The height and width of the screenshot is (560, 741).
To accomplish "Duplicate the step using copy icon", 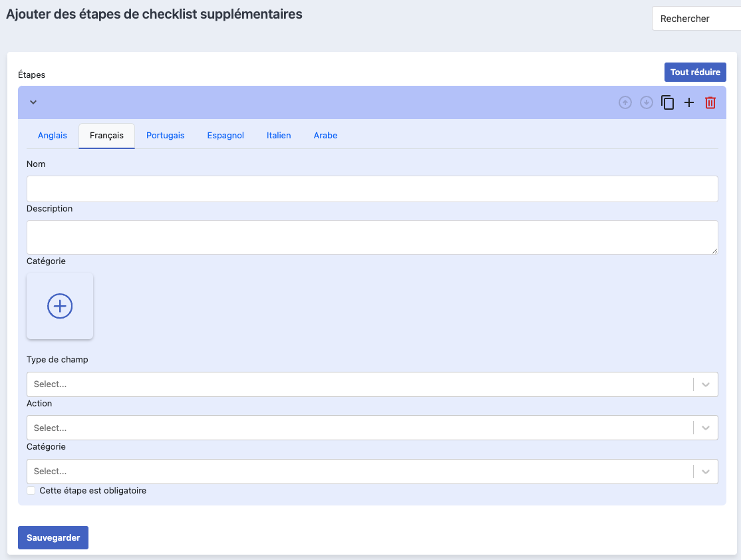I will point(667,102).
